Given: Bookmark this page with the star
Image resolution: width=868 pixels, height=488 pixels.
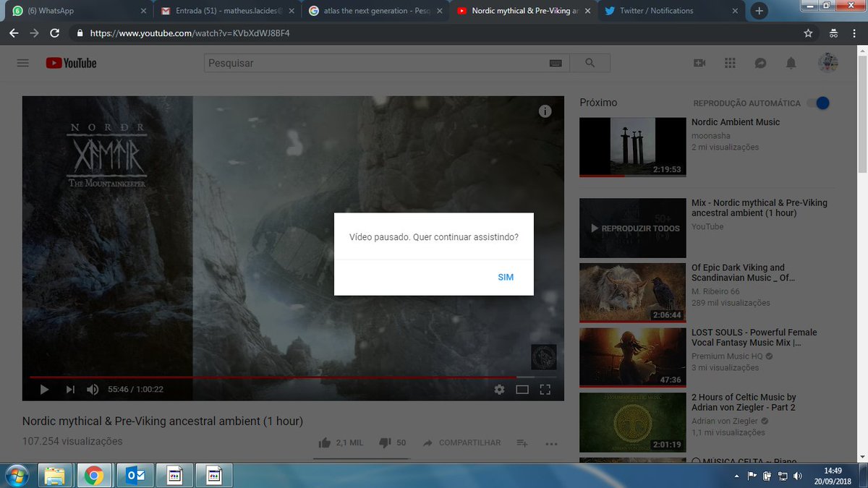Looking at the screenshot, I should click(808, 33).
